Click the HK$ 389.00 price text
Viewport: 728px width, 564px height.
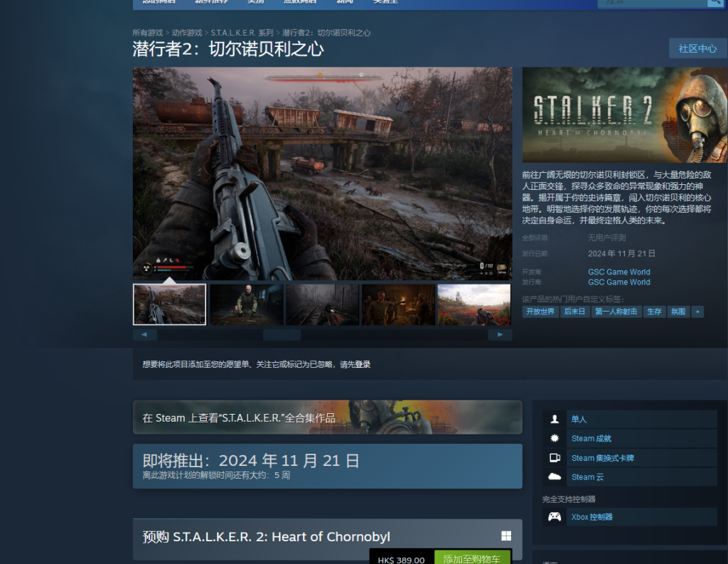[x=401, y=560]
